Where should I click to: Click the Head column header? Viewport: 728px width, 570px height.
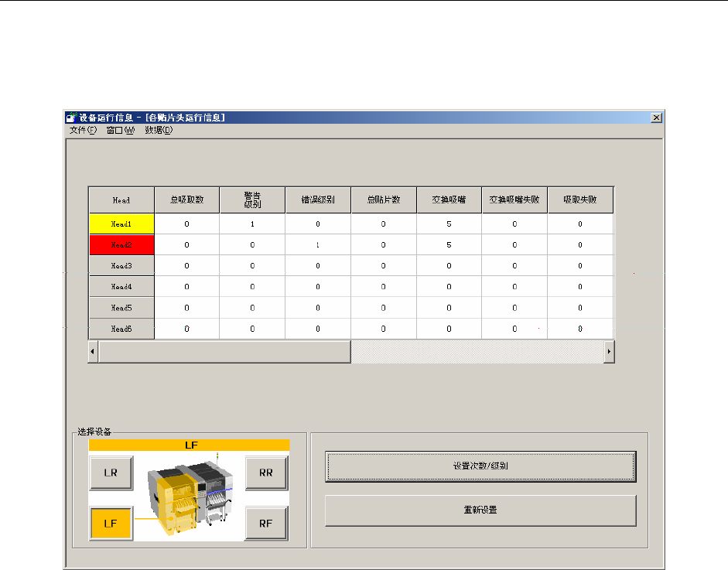[121, 200]
